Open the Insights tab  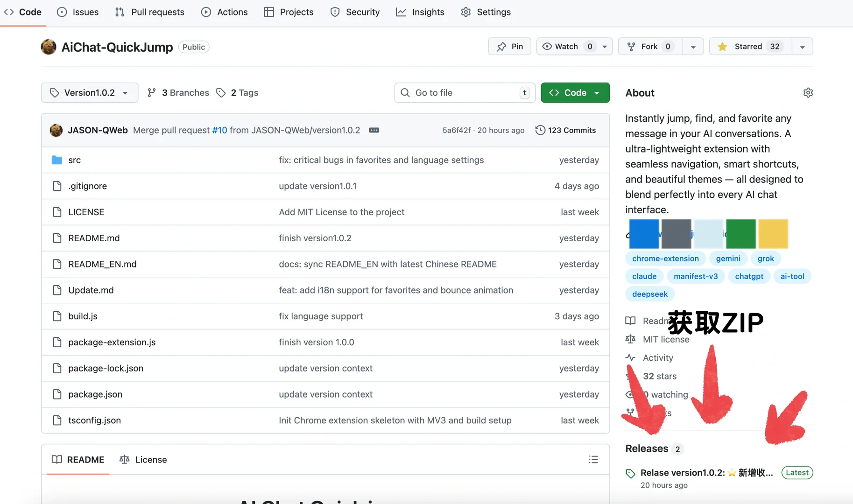pos(420,12)
